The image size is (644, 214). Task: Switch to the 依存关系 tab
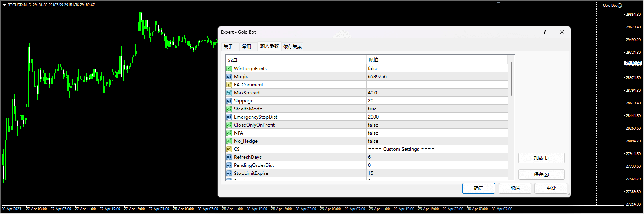[x=292, y=47]
